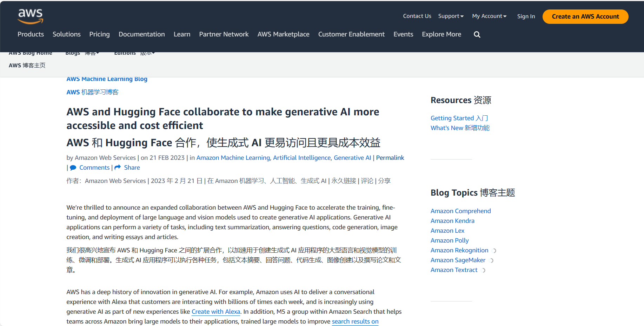Open the Amazon SageMaker topic
The height and width of the screenshot is (326, 644).
tap(458, 260)
